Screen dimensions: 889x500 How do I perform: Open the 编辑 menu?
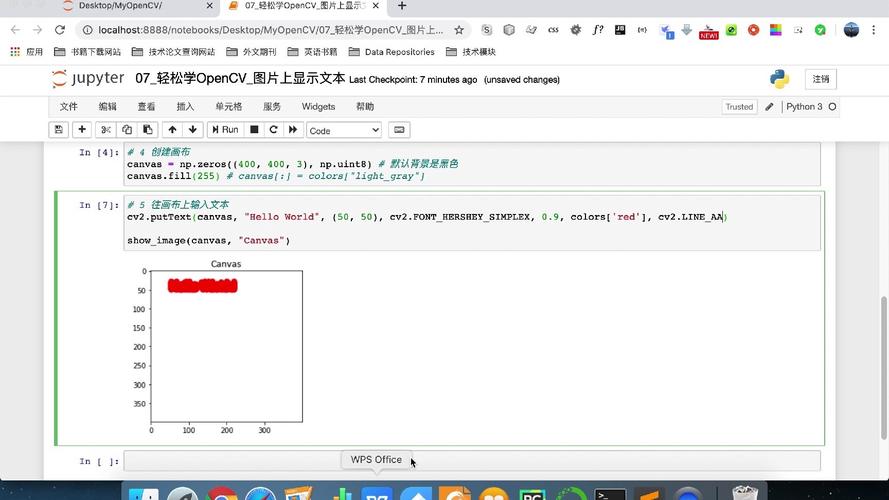[x=107, y=107]
